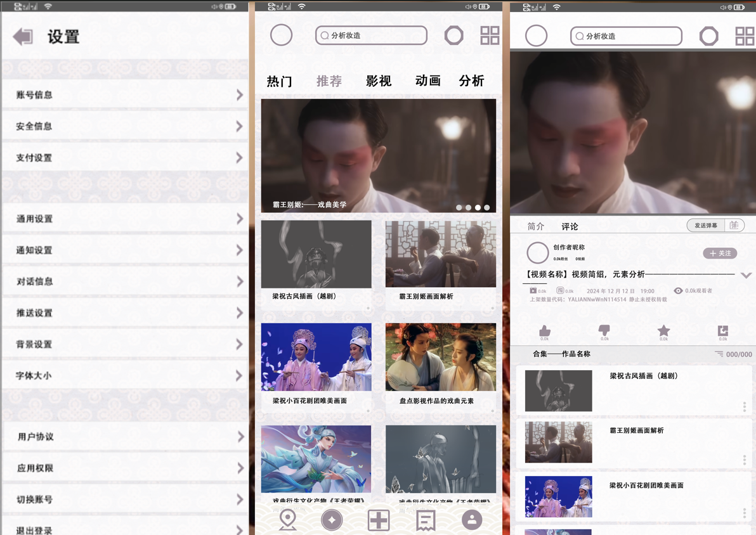Tap the Wi-Fi icon in the settings screen status bar
The height and width of the screenshot is (535, 756).
click(x=48, y=6)
